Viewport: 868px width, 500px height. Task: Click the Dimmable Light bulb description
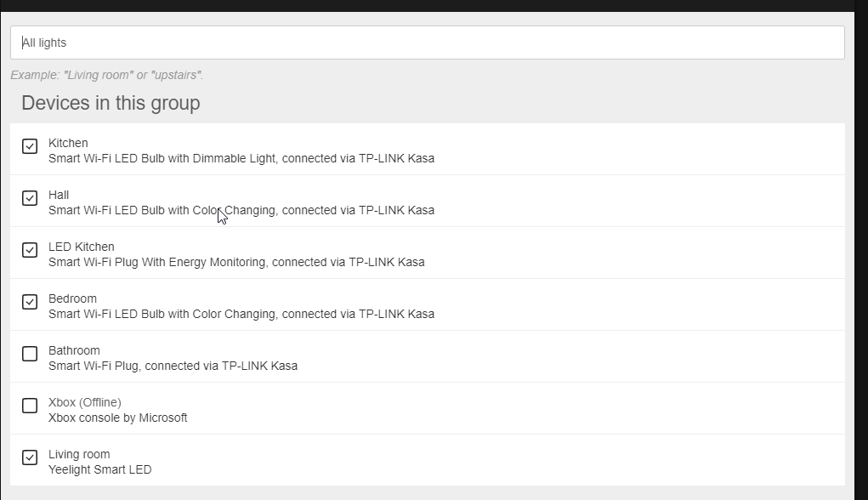241,158
